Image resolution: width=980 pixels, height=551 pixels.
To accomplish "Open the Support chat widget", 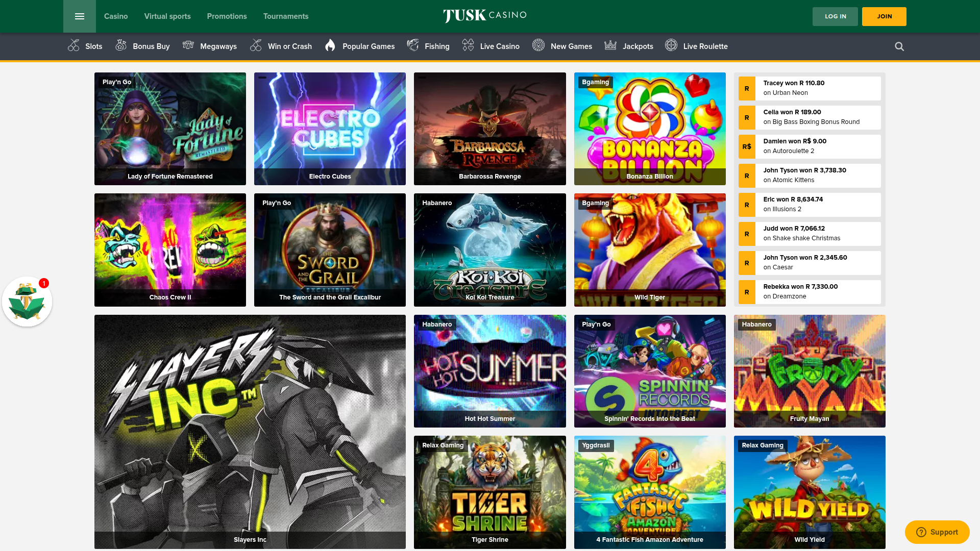I will (937, 532).
